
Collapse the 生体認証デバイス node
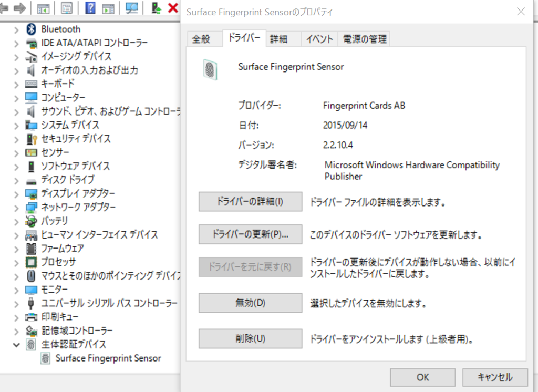16,345
